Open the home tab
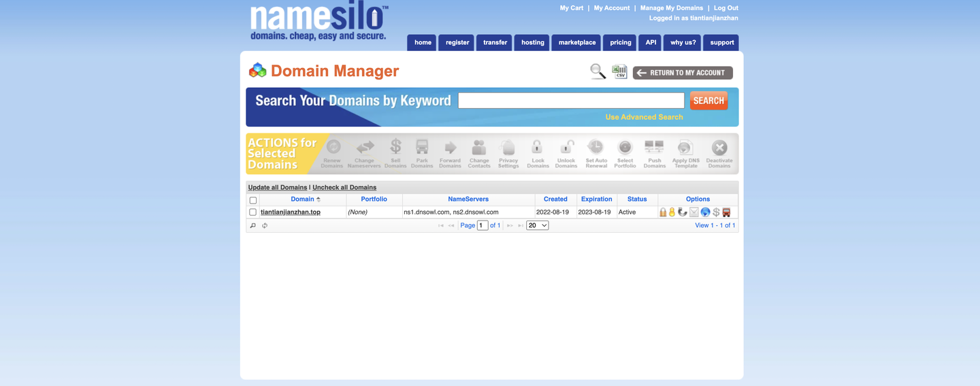Image resolution: width=980 pixels, height=386 pixels. 423,43
